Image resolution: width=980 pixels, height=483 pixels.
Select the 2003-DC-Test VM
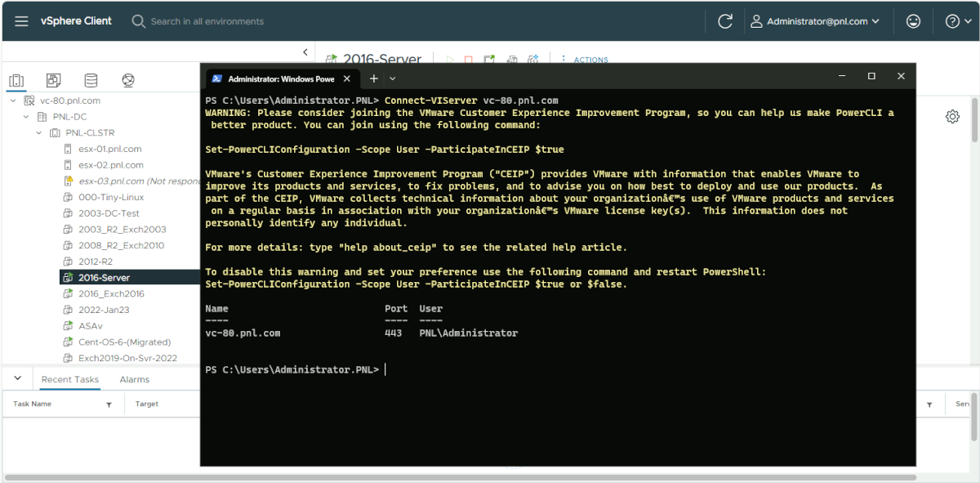[x=109, y=213]
